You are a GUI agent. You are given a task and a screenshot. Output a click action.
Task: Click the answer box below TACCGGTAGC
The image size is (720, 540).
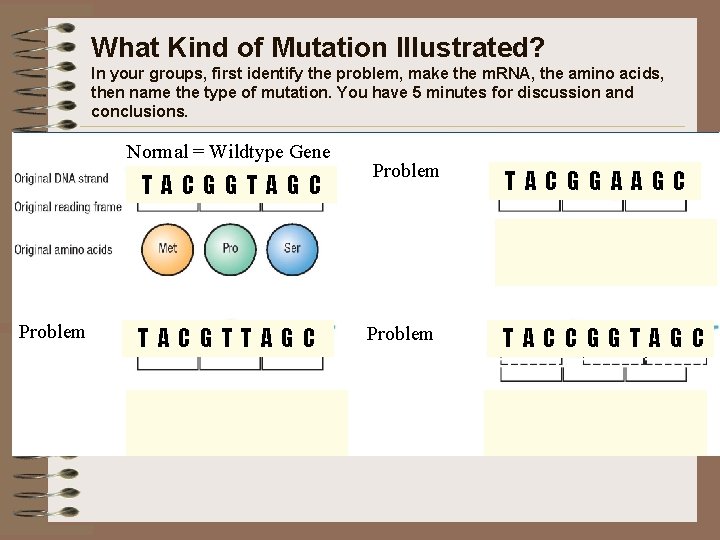[x=595, y=422]
